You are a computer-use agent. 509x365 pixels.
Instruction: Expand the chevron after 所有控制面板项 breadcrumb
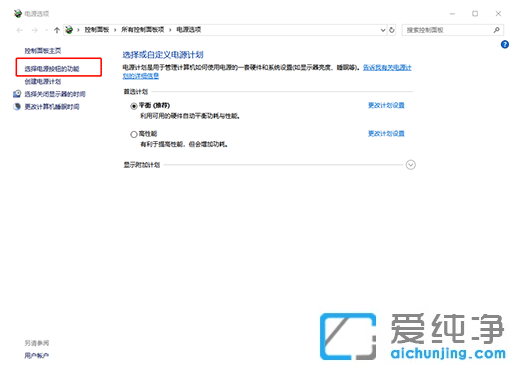(170, 30)
